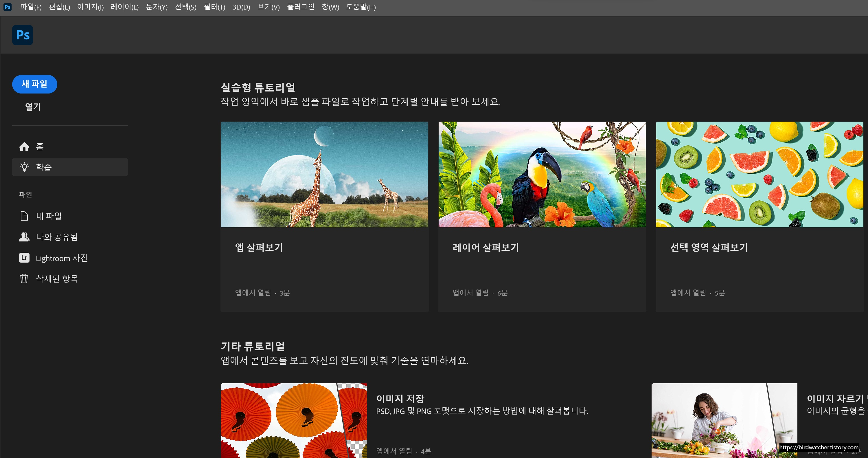
Task: Click the 기타 튜토리얼 heading
Action: click(253, 346)
